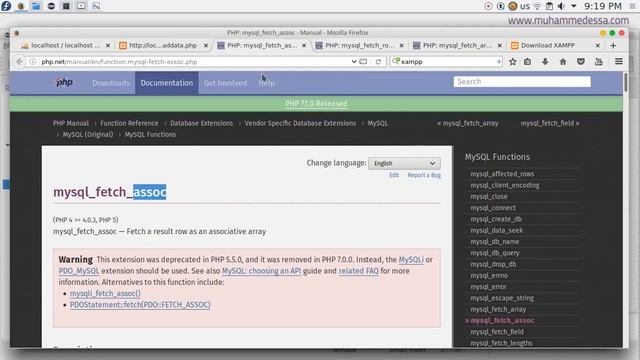640x360 pixels.
Task: Click the PHP 7.1.0 Released banner link
Action: [316, 103]
